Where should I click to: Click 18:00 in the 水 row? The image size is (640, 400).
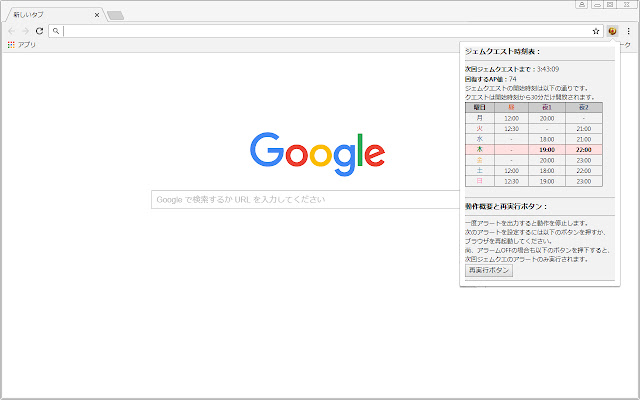click(547, 140)
